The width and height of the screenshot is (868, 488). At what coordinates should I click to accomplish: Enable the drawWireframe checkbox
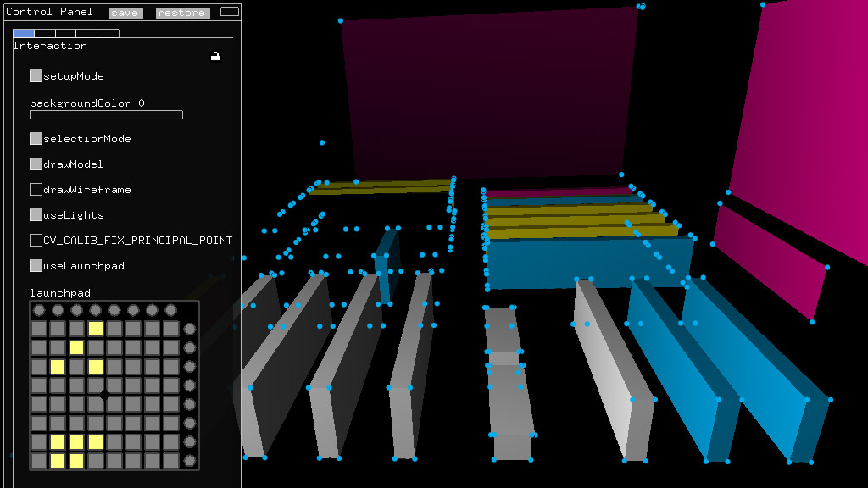click(x=36, y=189)
